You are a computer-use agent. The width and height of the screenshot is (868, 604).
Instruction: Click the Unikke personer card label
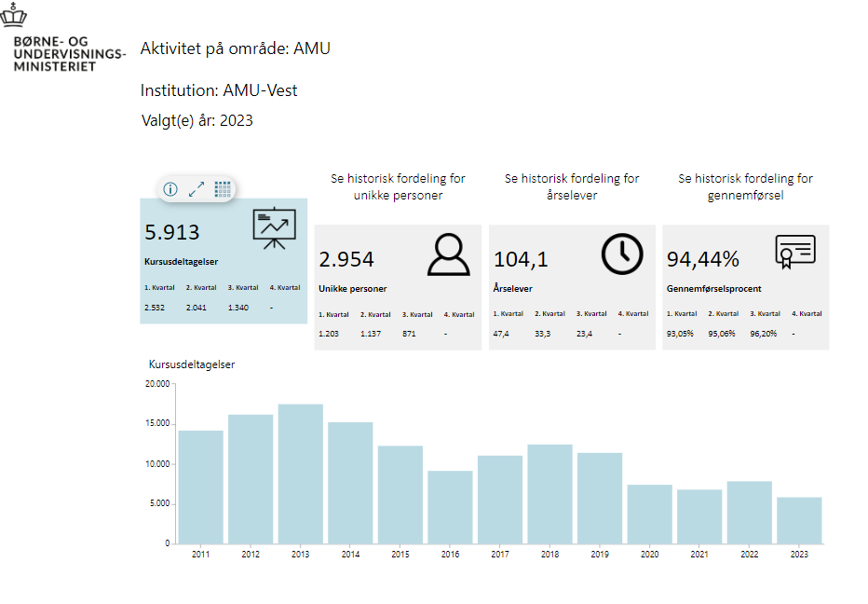click(353, 289)
